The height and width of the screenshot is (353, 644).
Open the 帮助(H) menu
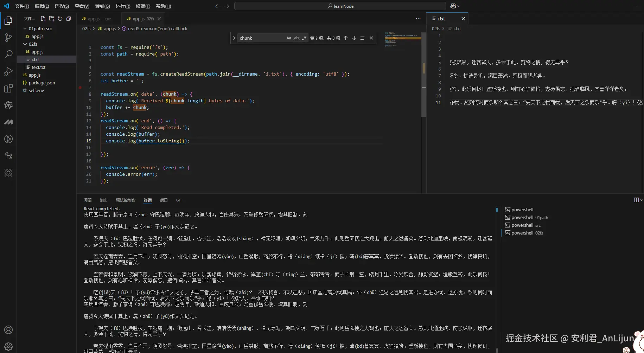tap(163, 6)
